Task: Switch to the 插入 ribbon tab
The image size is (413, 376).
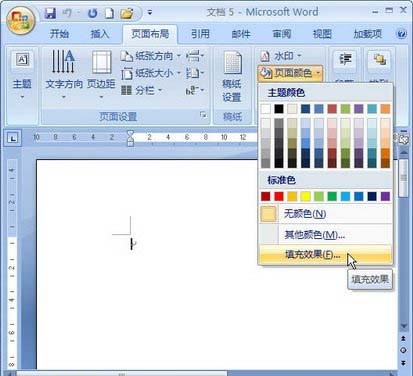Action: [x=100, y=34]
